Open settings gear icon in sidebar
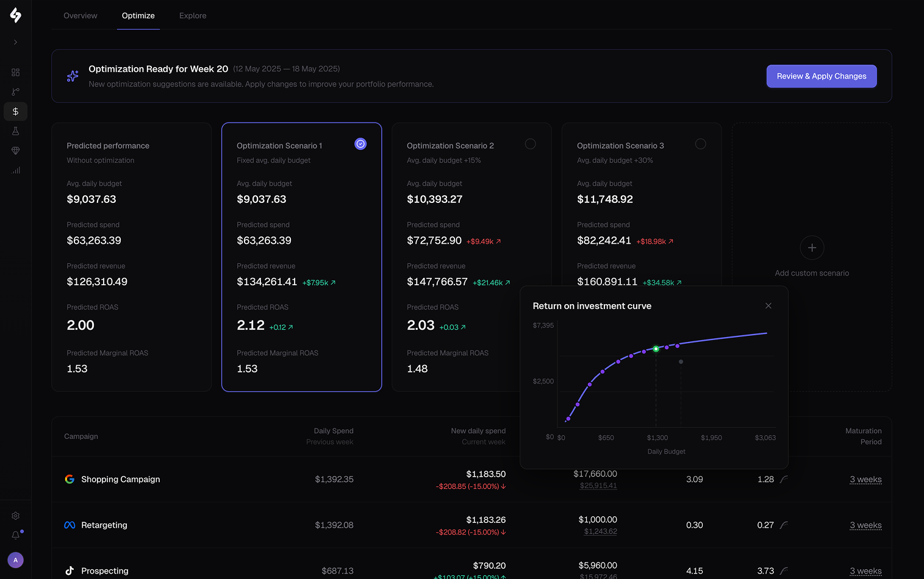Screen dimensions: 924x579 coord(16,516)
